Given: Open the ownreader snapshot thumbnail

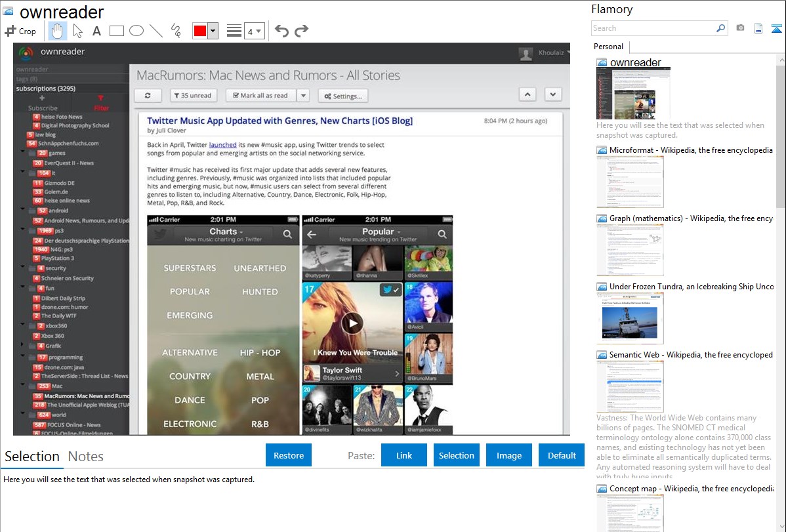Looking at the screenshot, I should click(634, 94).
